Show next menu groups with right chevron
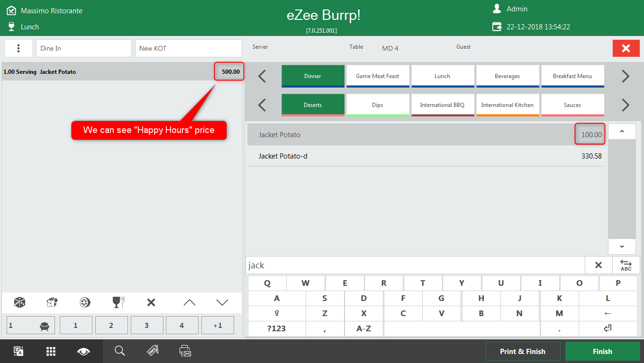644x363 pixels. point(626,76)
